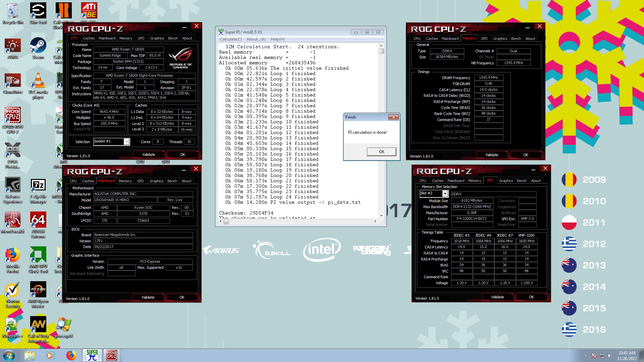
Task: Click the Super PI vertical scrollbar thumb
Action: point(381,51)
